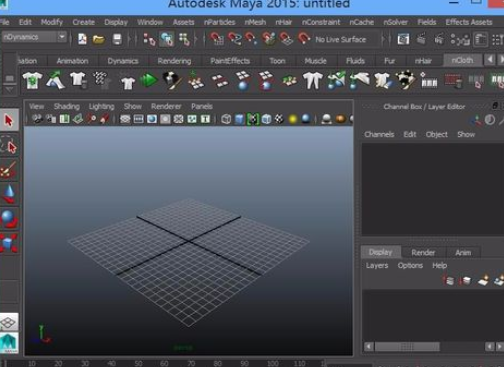Open the nMesh menu
This screenshot has height=367, width=504.
pyautogui.click(x=255, y=22)
